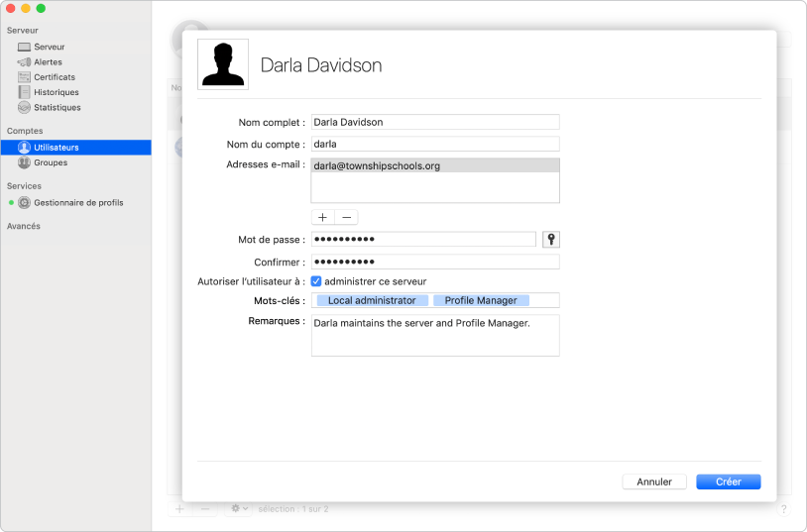This screenshot has height=532, width=807.
Task: Open Historiques in the sidebar
Action: [x=49, y=92]
